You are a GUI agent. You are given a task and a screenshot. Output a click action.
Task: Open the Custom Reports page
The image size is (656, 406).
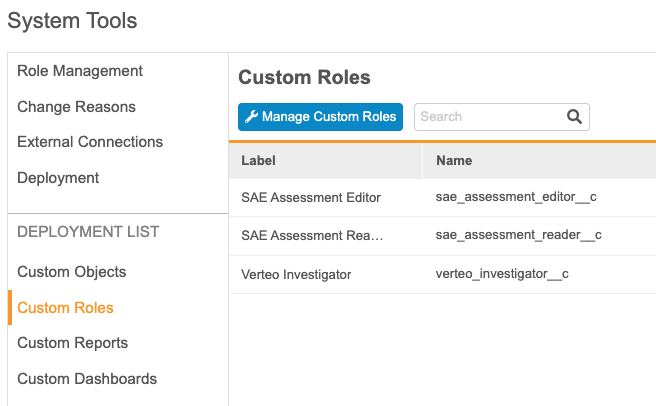click(72, 343)
